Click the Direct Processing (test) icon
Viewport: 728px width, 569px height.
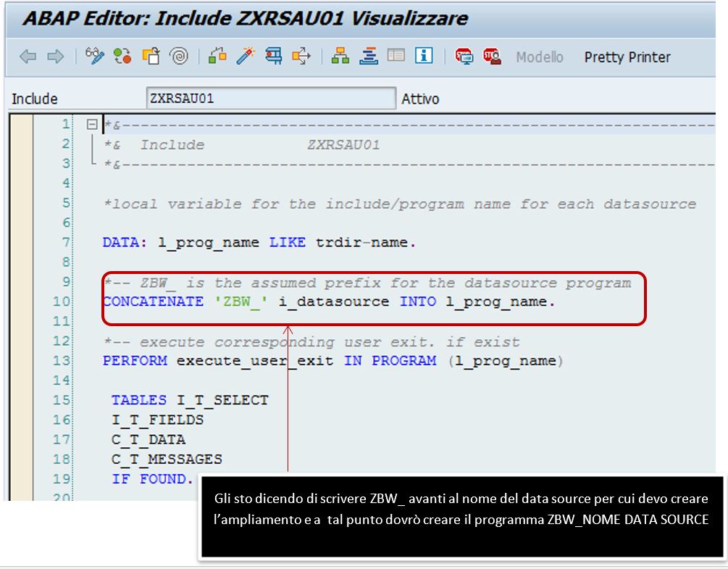click(274, 57)
